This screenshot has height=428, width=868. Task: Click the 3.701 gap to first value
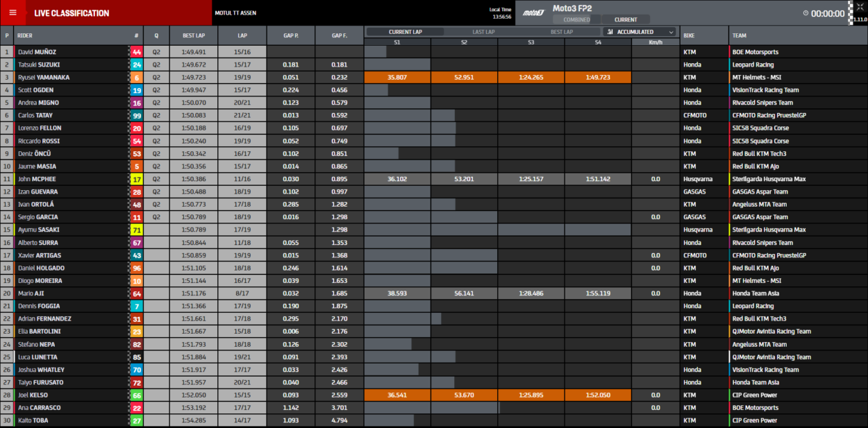coord(340,408)
